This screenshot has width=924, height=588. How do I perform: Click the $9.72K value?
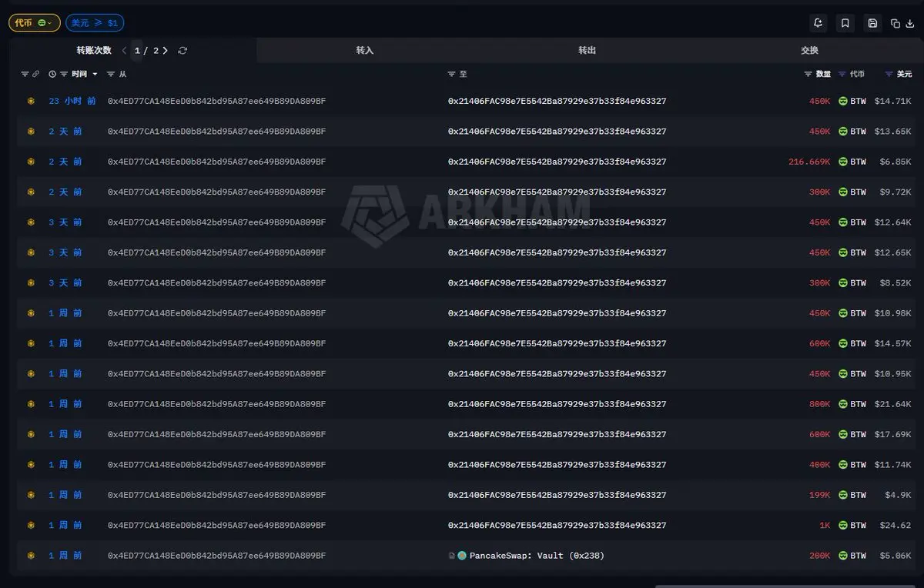pos(896,192)
